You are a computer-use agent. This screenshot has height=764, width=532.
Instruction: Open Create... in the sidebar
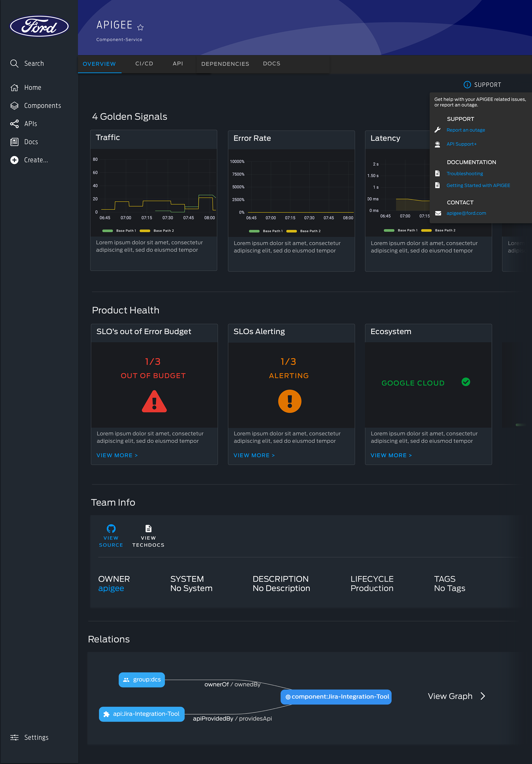(36, 160)
